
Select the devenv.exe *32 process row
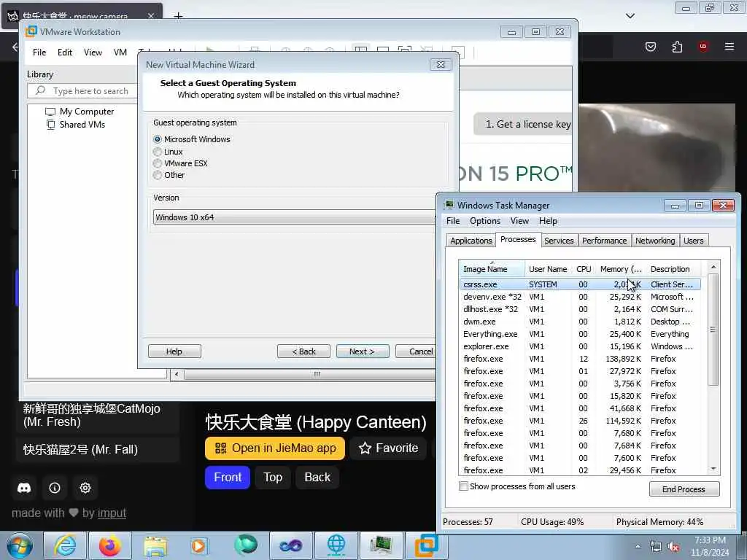tap(580, 297)
